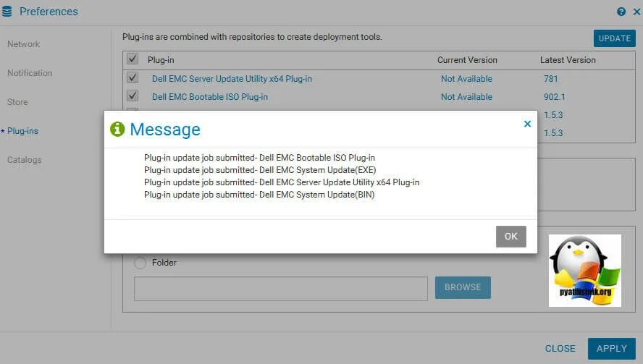Click the green info icon beside Message
Image resolution: width=643 pixels, height=364 pixels.
pos(117,129)
